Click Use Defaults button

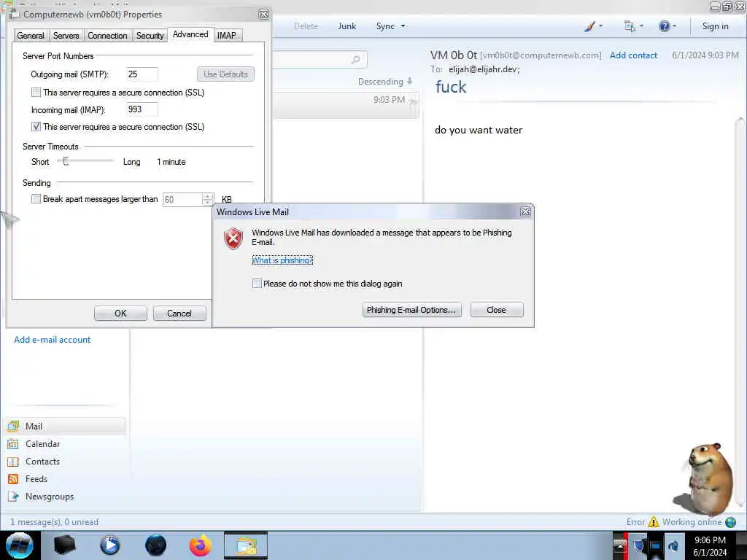click(225, 74)
